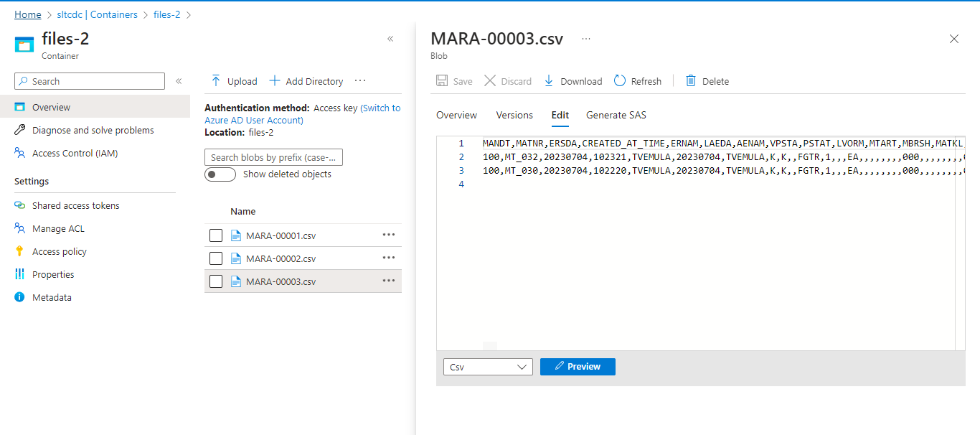
Task: Open Shared access tokens settings
Action: pos(75,205)
